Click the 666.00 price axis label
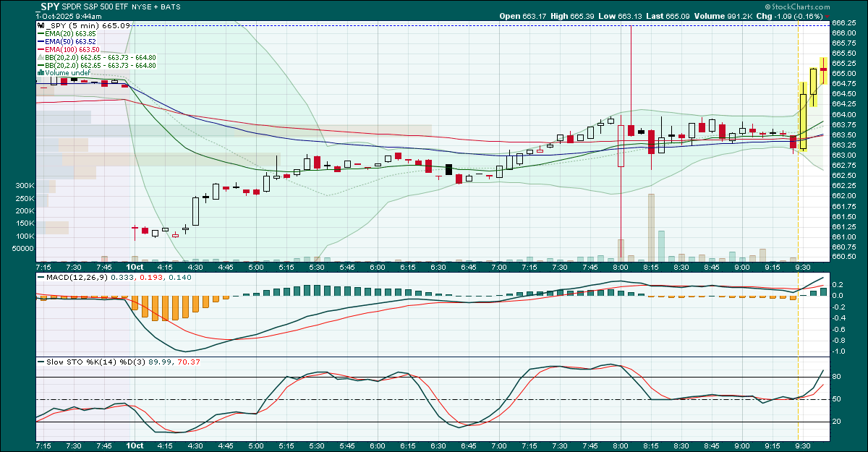 [843, 33]
